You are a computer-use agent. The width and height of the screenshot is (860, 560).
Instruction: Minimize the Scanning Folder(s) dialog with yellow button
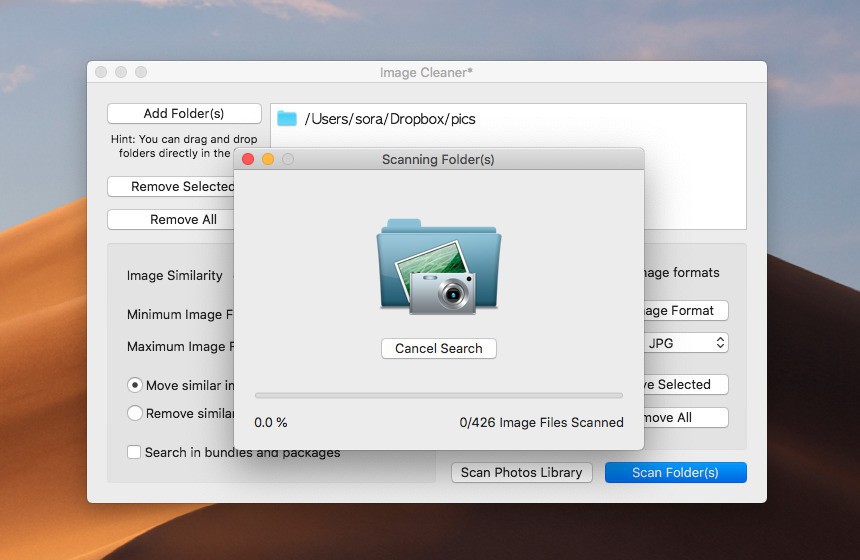pos(268,159)
